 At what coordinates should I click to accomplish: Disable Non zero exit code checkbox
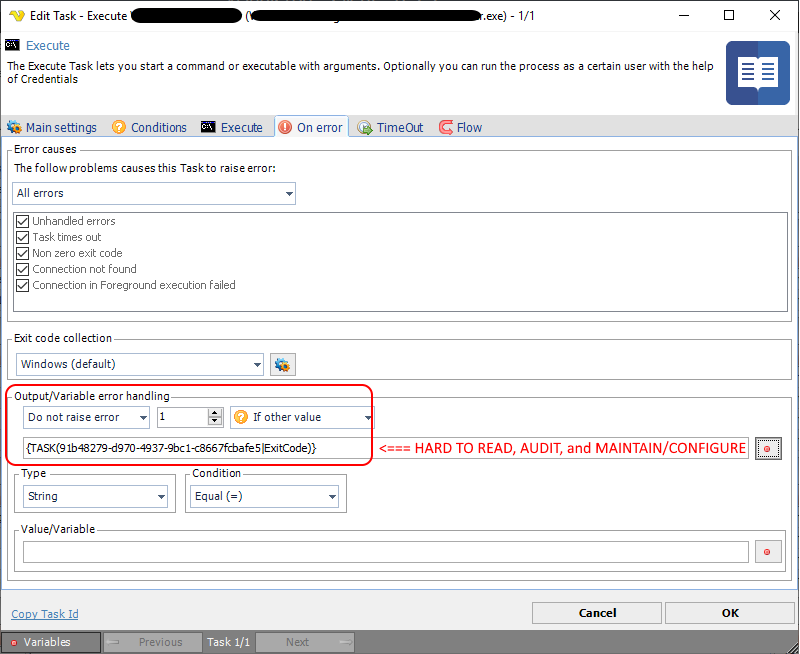point(23,253)
